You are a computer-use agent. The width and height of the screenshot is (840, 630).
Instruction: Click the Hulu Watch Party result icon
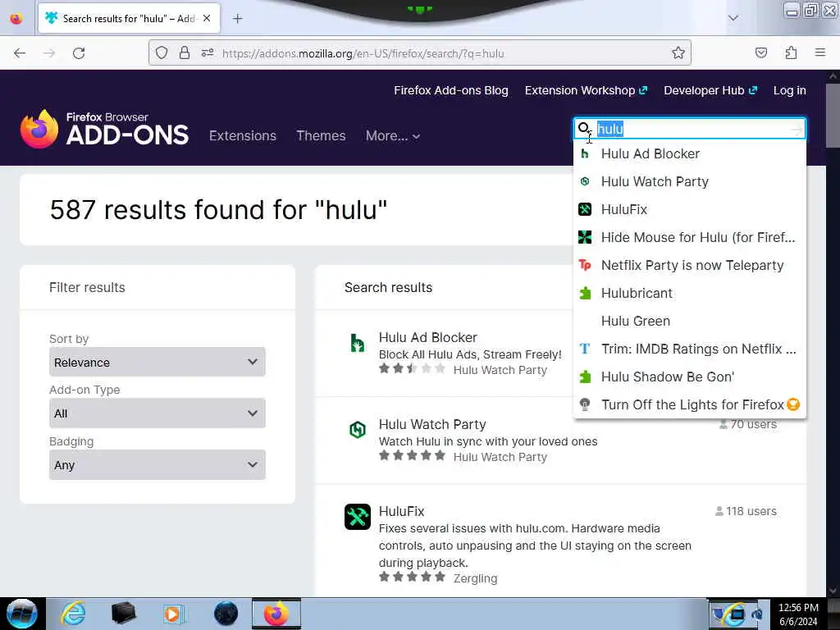358,430
